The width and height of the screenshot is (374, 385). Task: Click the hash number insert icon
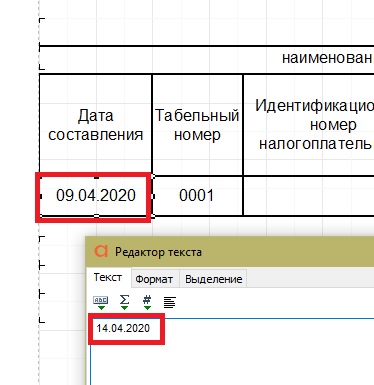tap(147, 302)
